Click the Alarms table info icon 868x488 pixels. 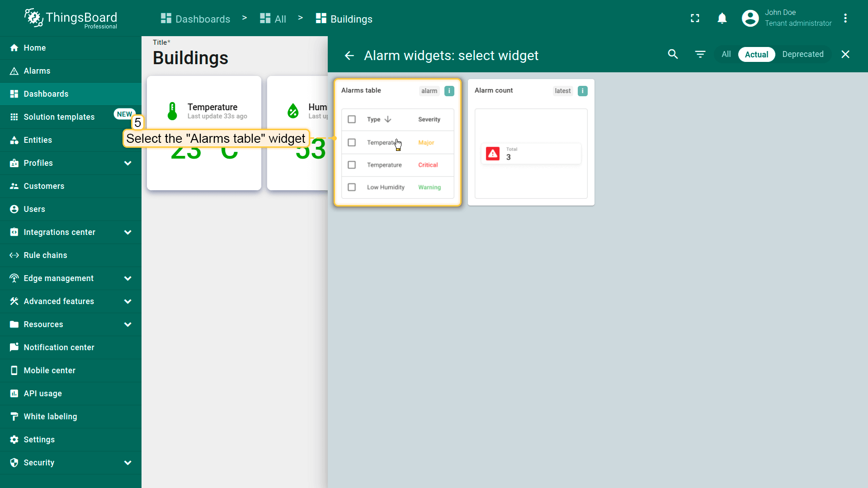[449, 91]
